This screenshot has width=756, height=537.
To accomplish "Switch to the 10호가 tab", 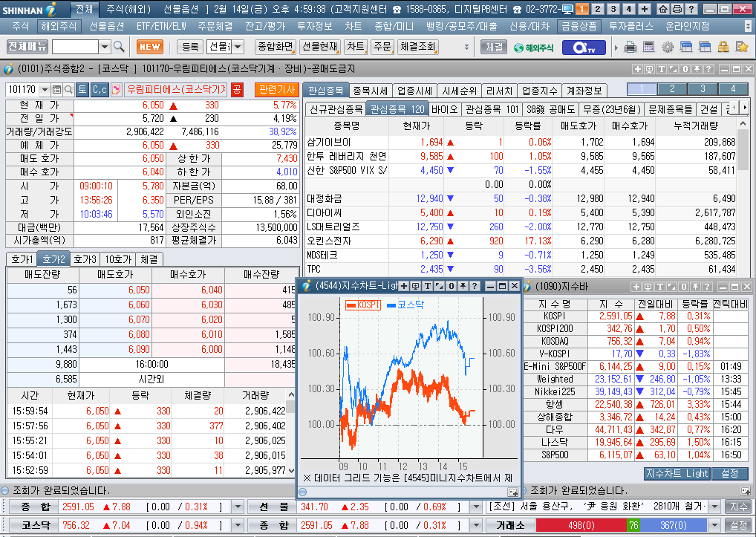I will [x=118, y=259].
